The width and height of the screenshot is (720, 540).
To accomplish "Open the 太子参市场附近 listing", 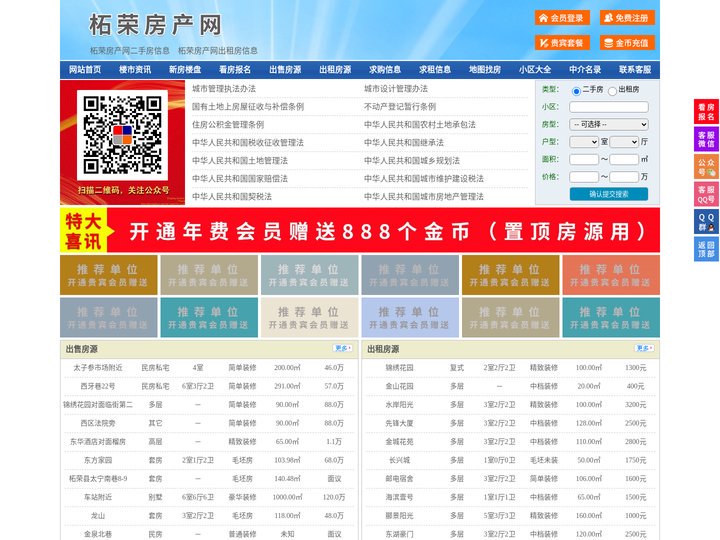I will (x=98, y=368).
